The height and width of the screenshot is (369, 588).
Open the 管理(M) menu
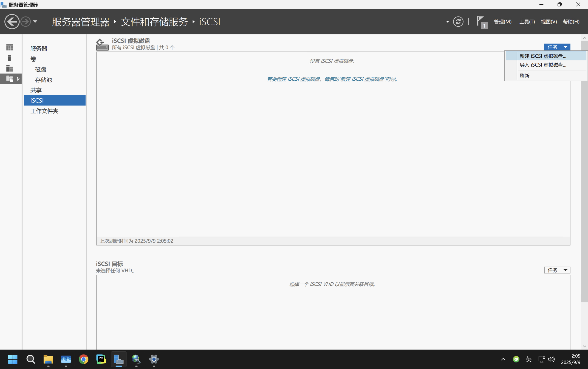pos(503,22)
